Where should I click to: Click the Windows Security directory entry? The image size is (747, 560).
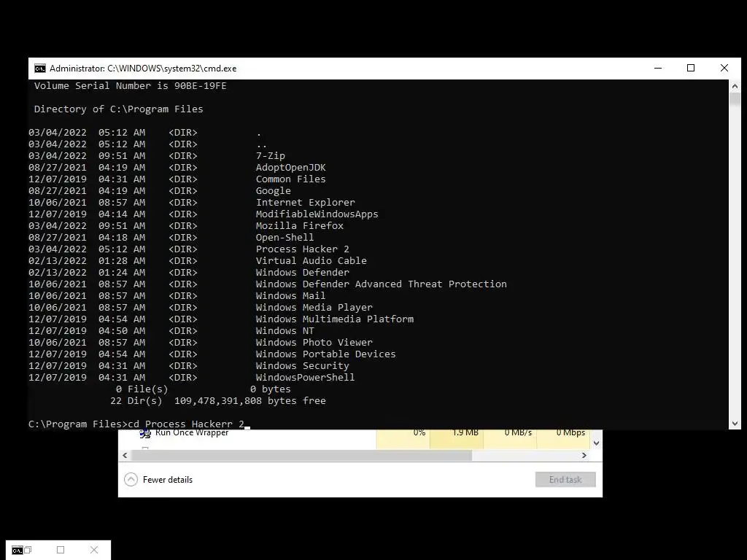pos(303,366)
